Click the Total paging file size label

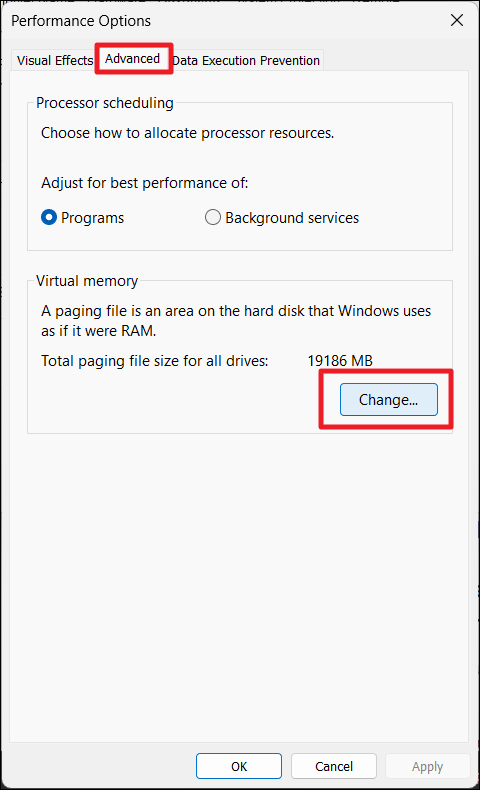(155, 361)
